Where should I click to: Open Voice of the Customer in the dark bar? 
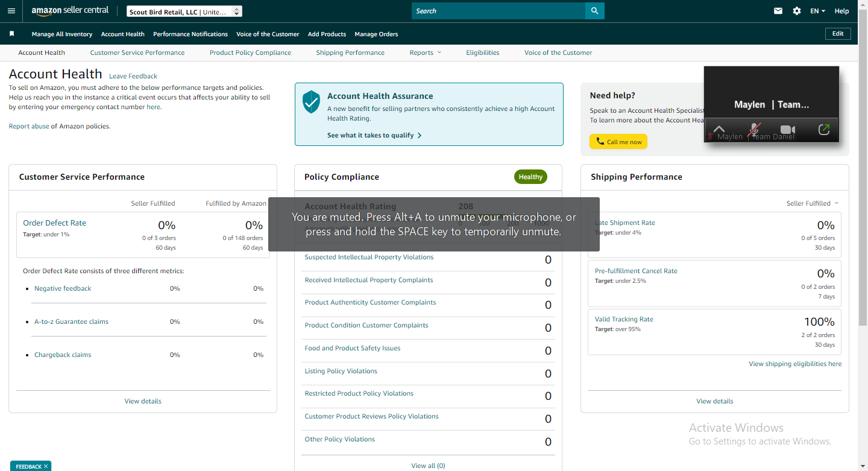tap(268, 34)
